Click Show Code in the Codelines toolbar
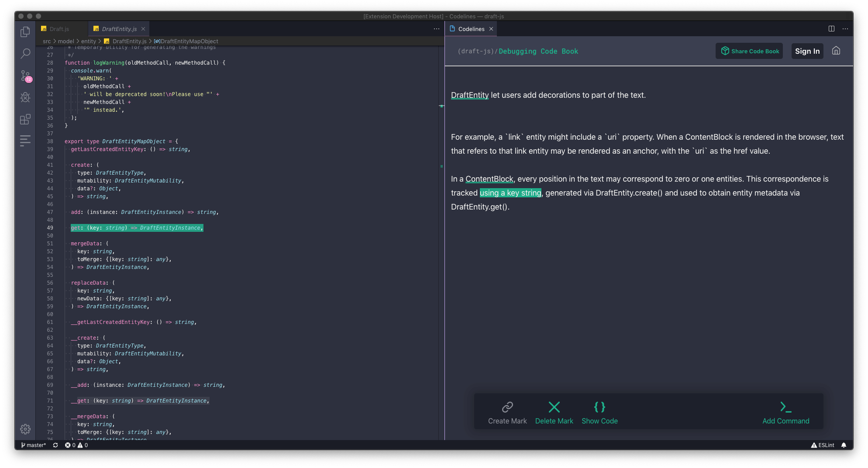 click(599, 411)
